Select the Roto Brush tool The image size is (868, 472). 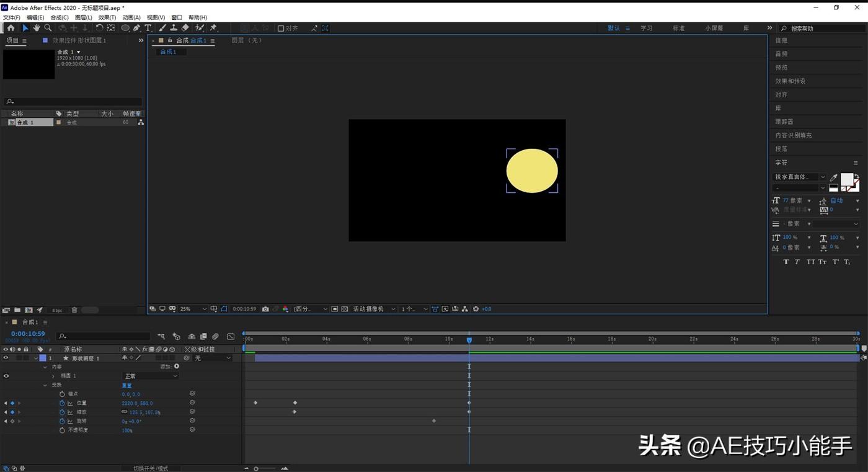200,28
